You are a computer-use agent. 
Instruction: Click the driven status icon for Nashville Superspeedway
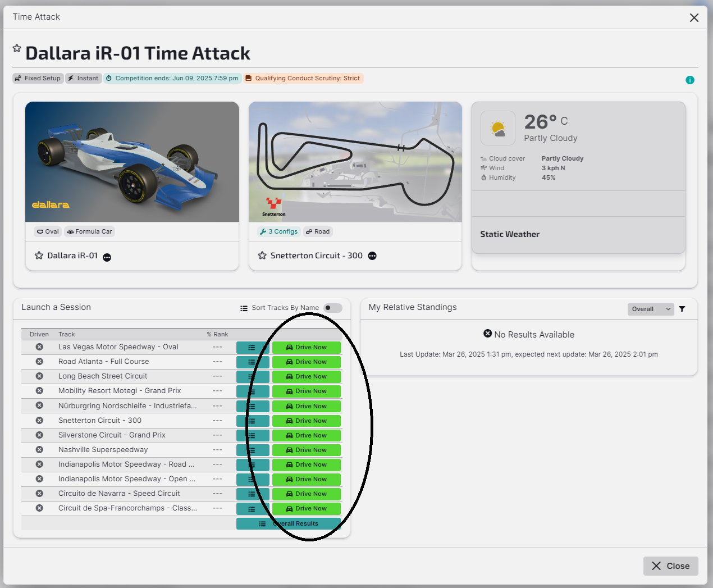pos(39,450)
